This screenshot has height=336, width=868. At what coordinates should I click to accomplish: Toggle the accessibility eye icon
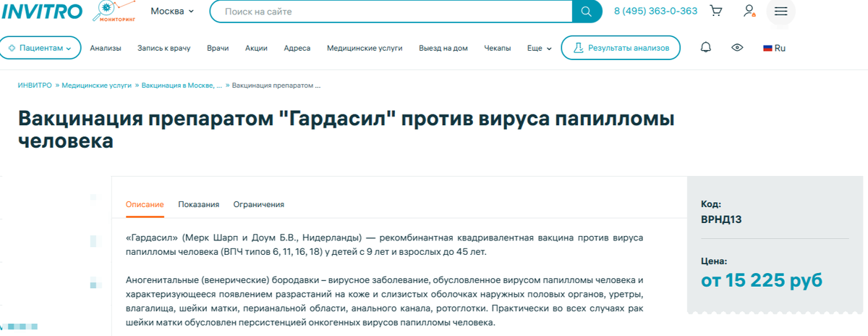(737, 48)
